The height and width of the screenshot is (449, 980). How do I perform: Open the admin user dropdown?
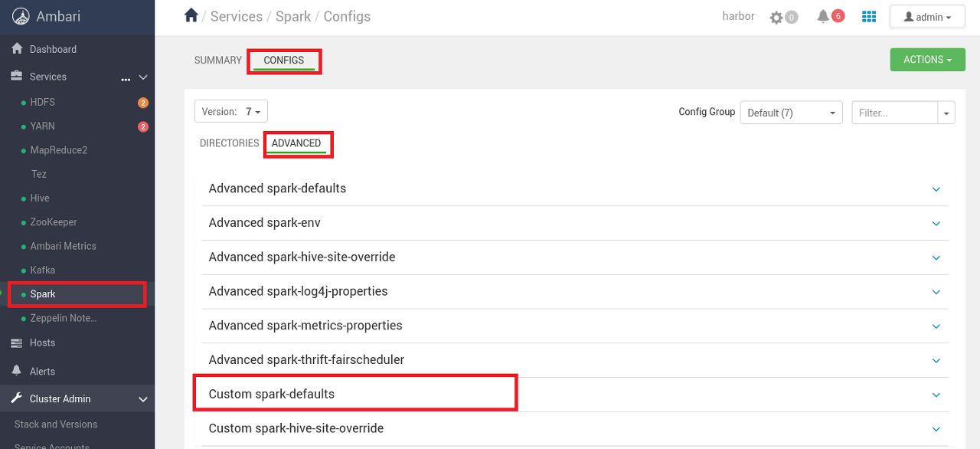(927, 17)
